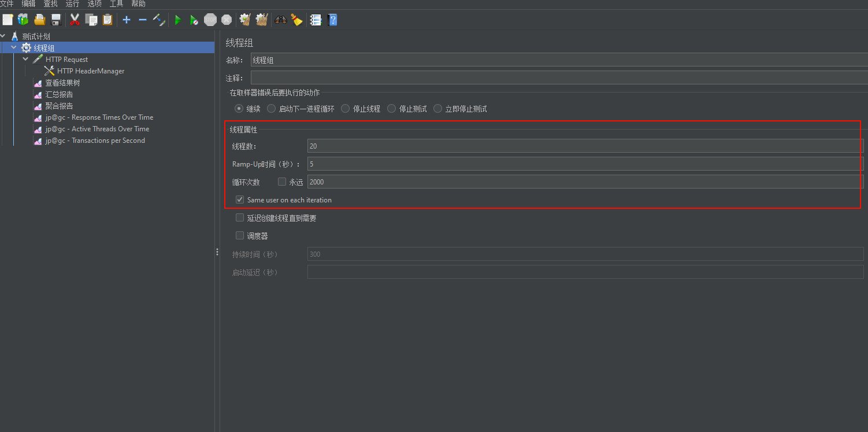868x432 pixels.
Task: Click the Ramp-Up时间 field showing 5
Action: pyautogui.click(x=585, y=164)
